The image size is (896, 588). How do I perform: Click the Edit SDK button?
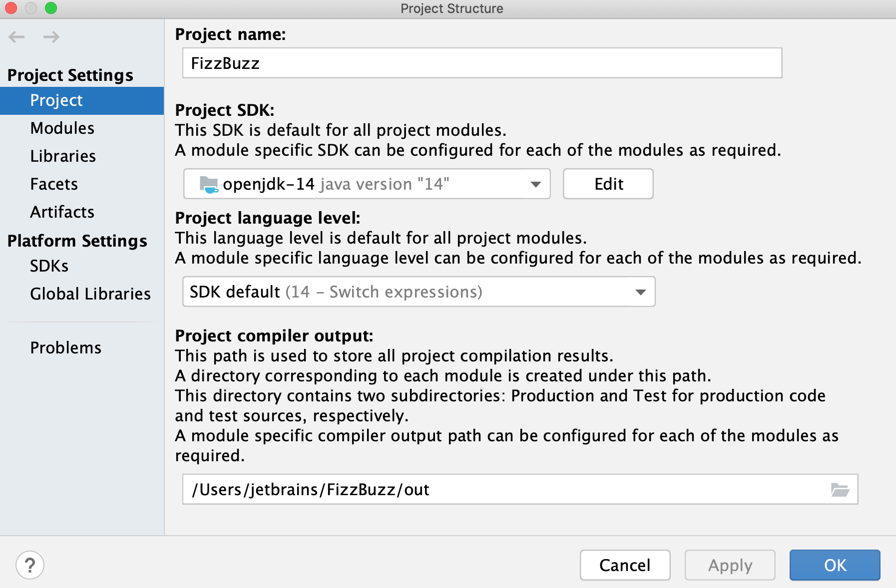[608, 184]
